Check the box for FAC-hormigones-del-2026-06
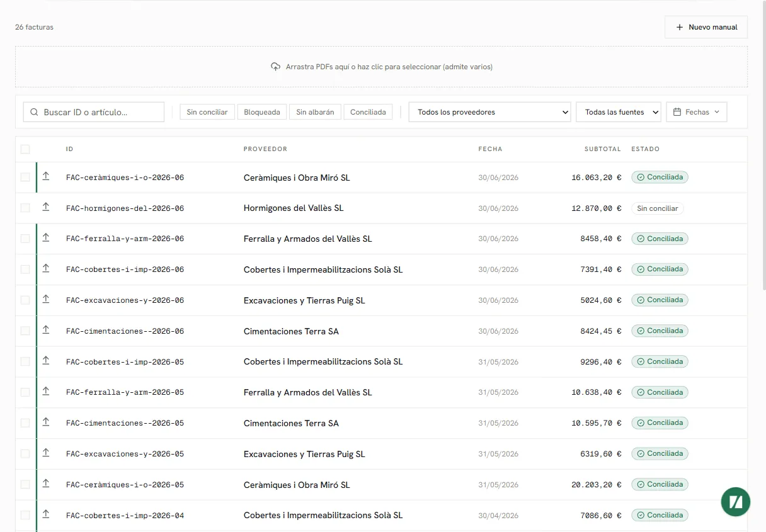Screen dimensions: 766x532 point(25,208)
